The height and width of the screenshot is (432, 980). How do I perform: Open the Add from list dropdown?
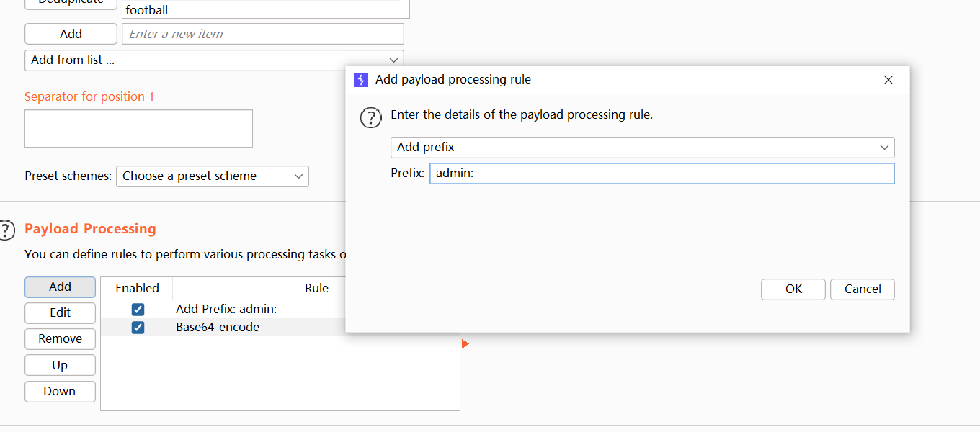pos(214,60)
